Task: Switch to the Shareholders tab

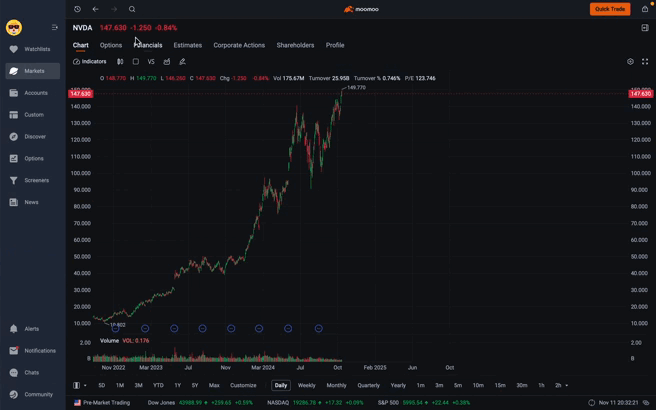Action: [x=295, y=45]
